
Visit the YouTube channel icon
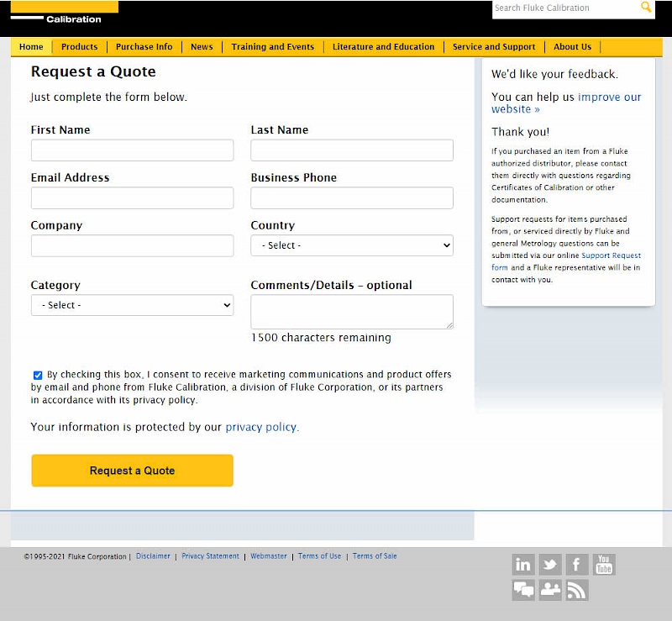[604, 565]
